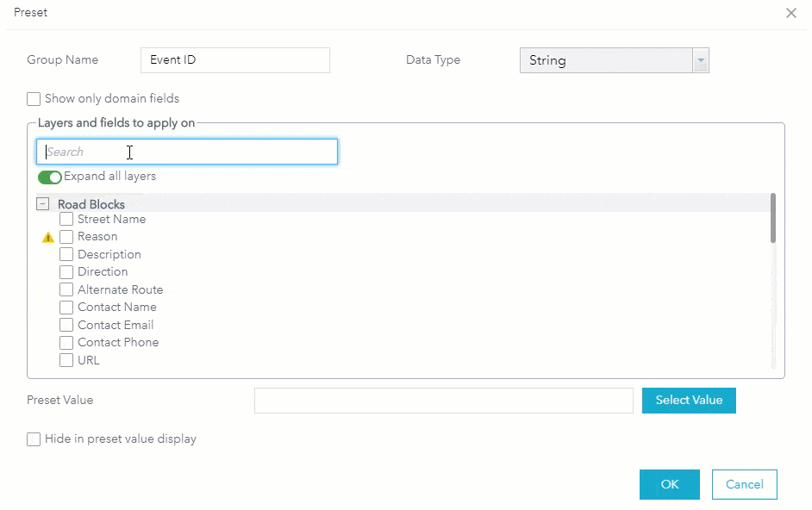Check the Alternate Route checkbox
Screen dimensions: 812x510
pyautogui.click(x=66, y=289)
